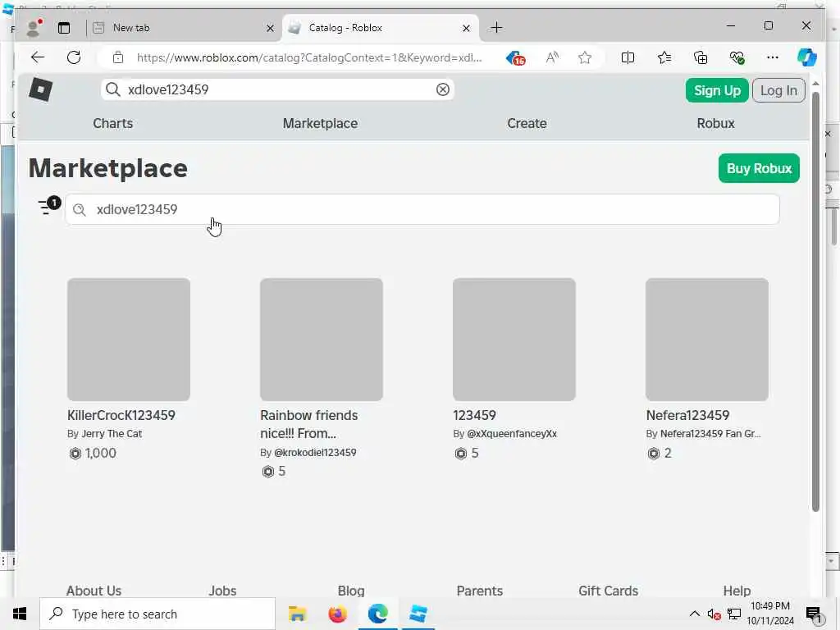840x630 pixels.
Task: Open Robux navigation item
Action: pyautogui.click(x=715, y=123)
